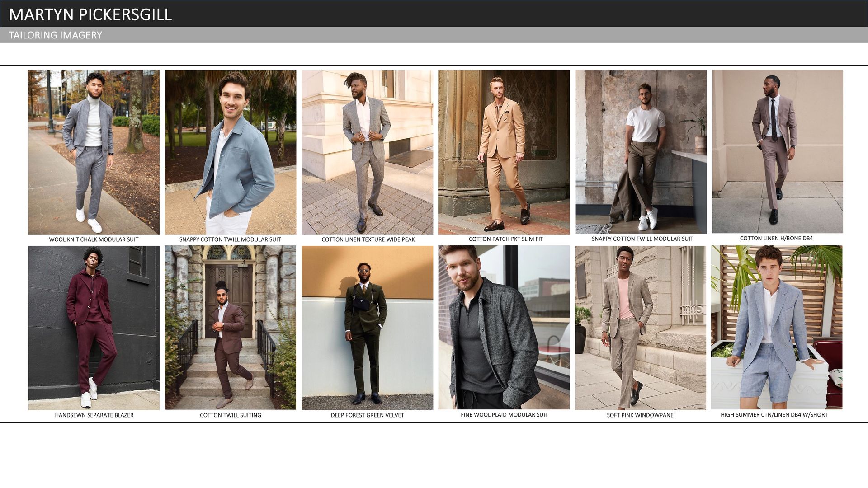The height and width of the screenshot is (488, 868).
Task: Click the Soft Pink Windowpane suit photo
Action: [640, 328]
